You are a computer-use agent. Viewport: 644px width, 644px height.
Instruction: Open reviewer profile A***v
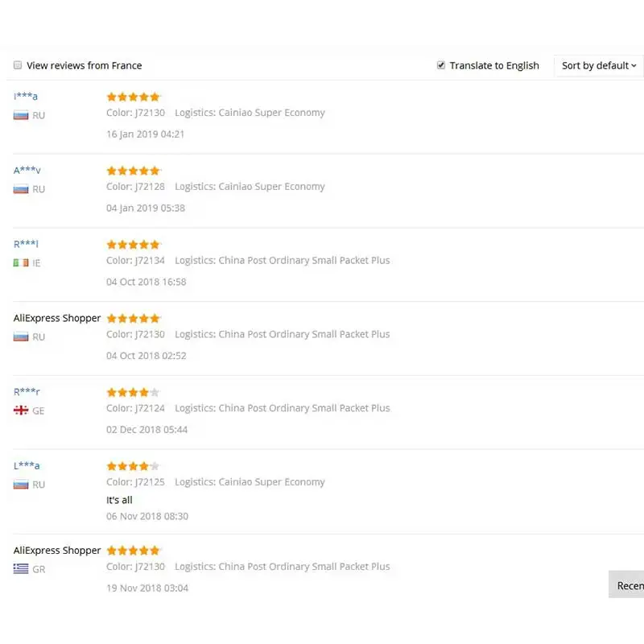click(27, 170)
